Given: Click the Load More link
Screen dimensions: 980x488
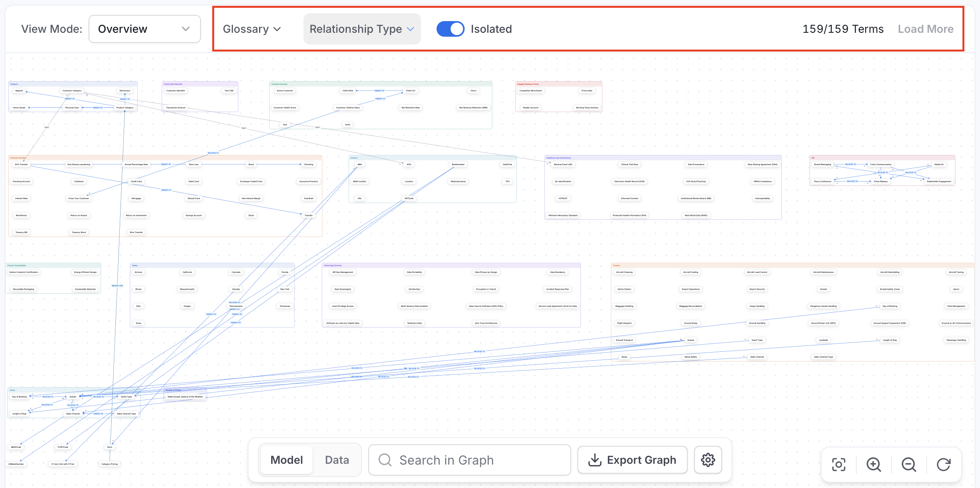Looking at the screenshot, I should tap(925, 29).
